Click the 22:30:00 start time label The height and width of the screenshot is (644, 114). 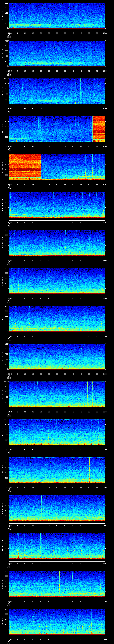tap(9, 639)
